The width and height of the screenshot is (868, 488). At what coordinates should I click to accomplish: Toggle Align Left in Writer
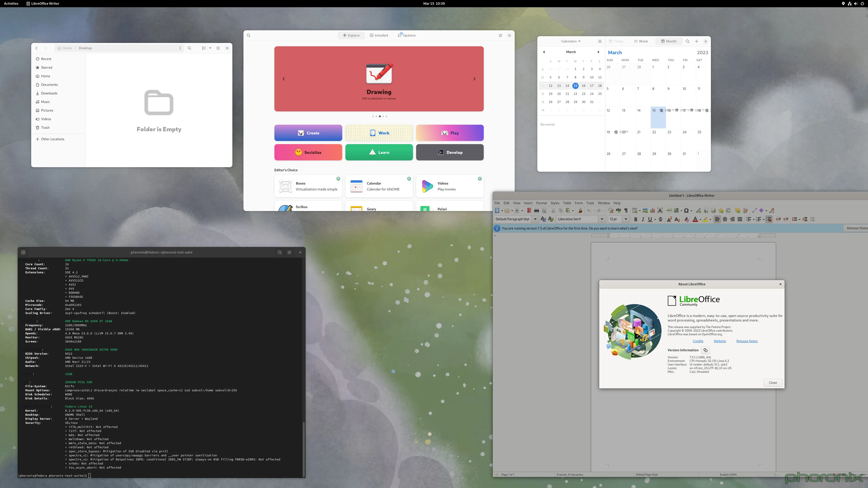(717, 219)
